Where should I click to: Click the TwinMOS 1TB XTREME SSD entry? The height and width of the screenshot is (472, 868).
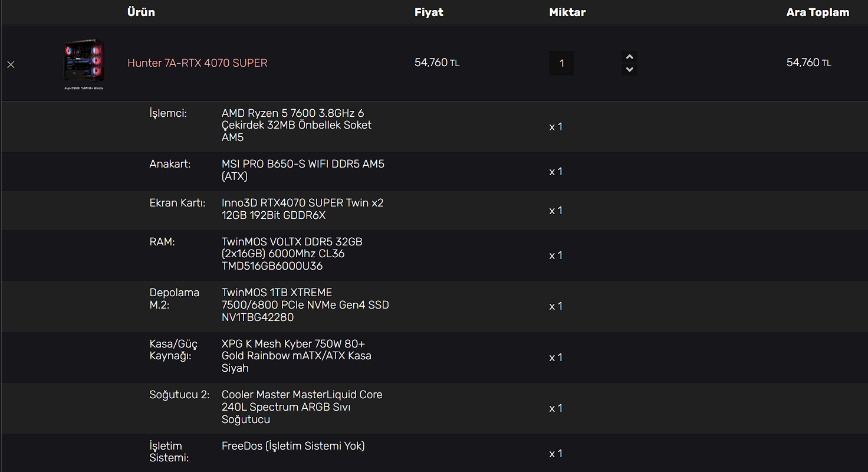click(305, 305)
